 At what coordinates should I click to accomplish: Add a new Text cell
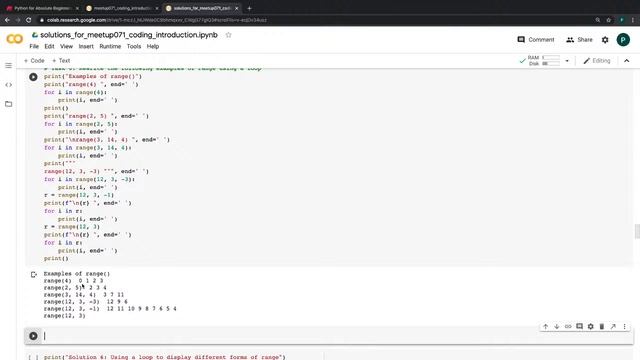[61, 60]
